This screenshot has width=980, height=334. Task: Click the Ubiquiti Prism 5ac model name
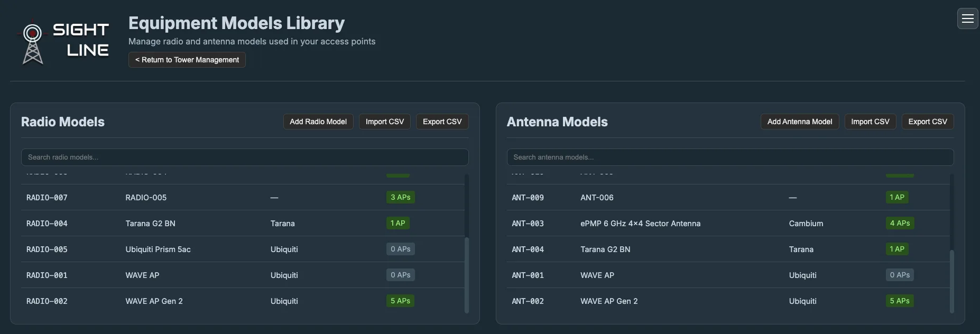158,249
